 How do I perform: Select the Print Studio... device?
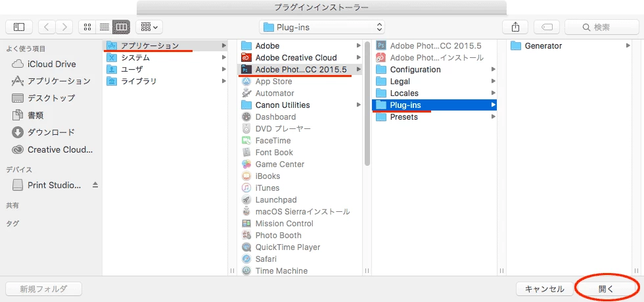click(x=47, y=185)
